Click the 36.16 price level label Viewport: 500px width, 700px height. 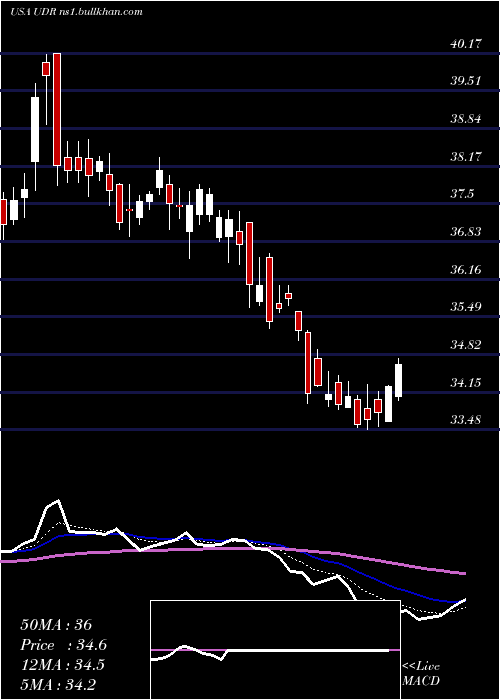coord(466,270)
